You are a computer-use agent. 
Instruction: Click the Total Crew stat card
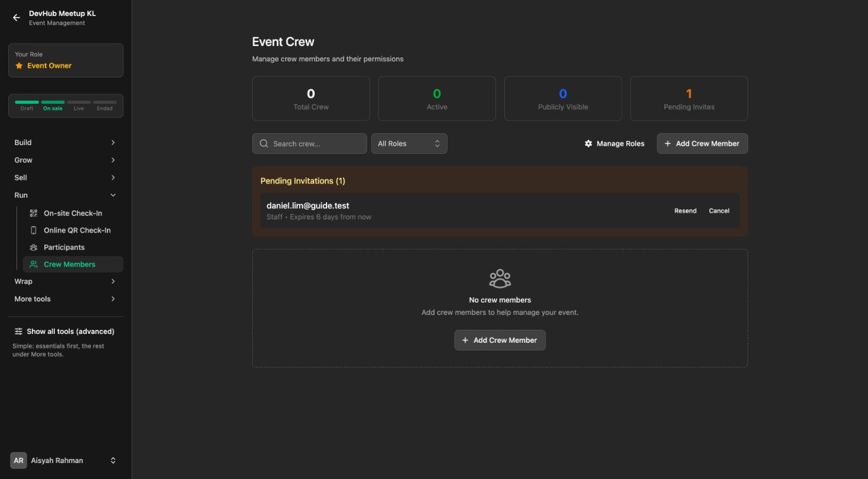[x=311, y=99]
